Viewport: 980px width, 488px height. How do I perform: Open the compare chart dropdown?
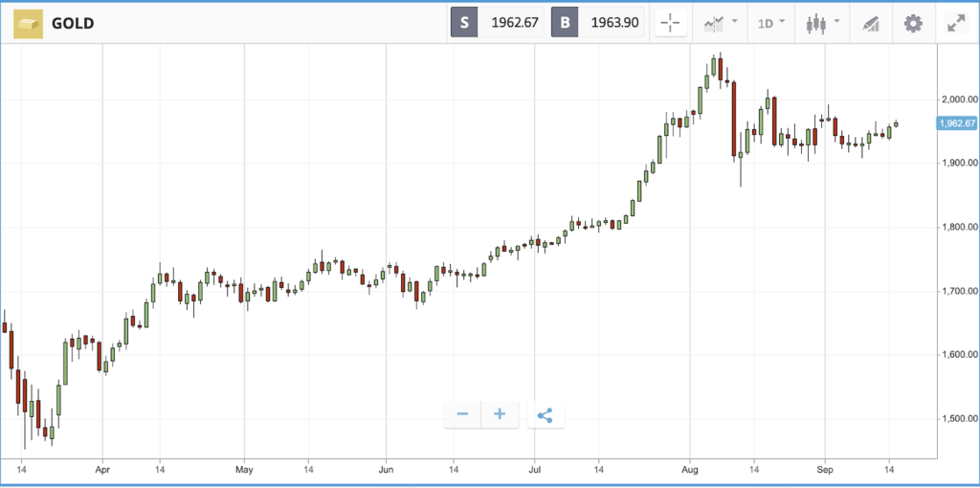coord(720,23)
